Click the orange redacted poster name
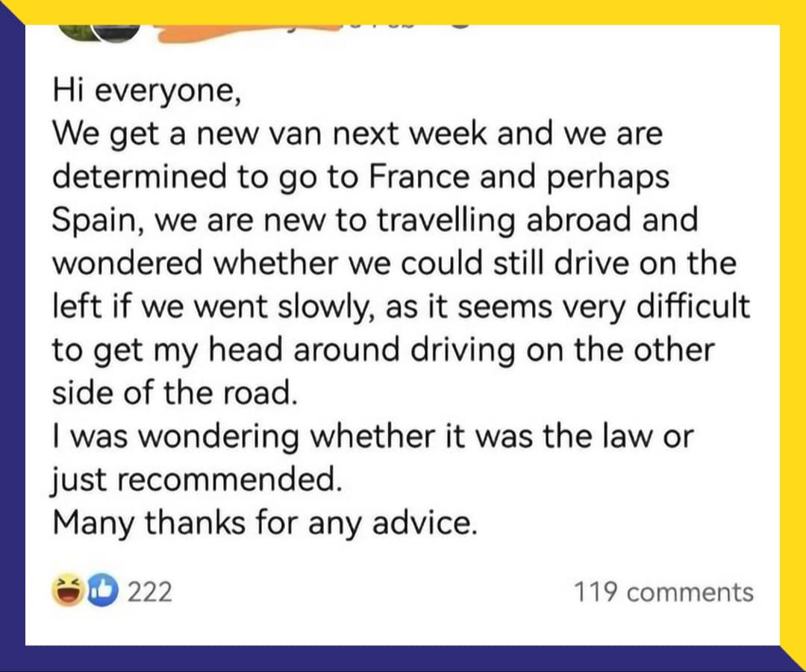806x672 pixels. pos(247,33)
